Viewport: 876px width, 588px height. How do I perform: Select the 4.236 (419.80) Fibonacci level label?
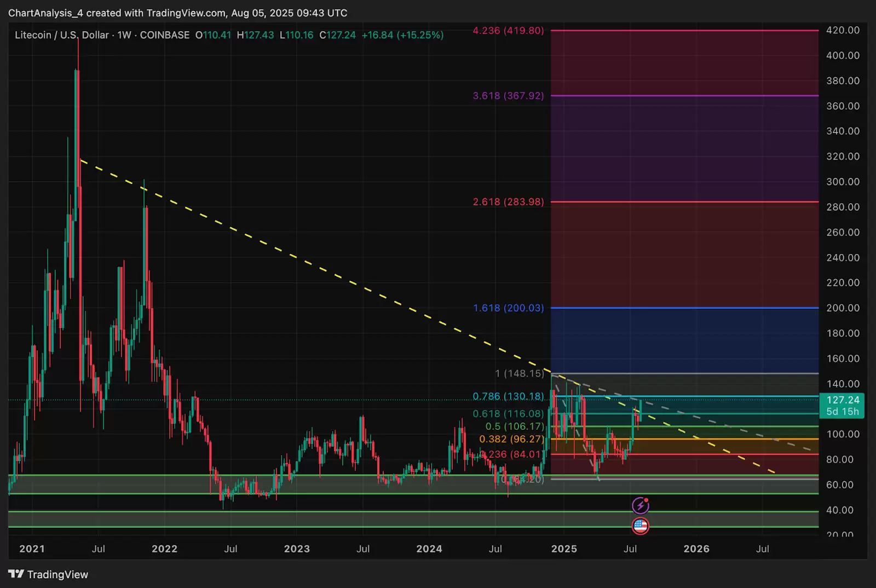508,31
